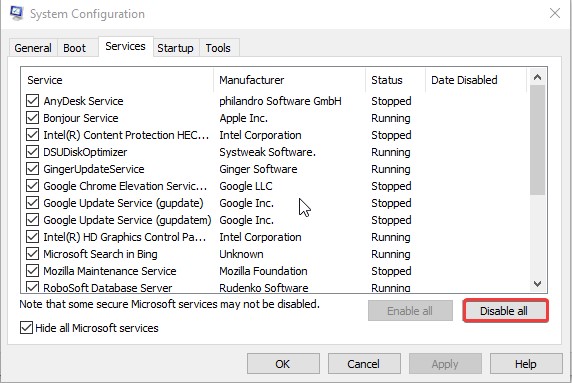
Task: Click Running status of Microsoft Search in Bing
Action: pos(391,254)
